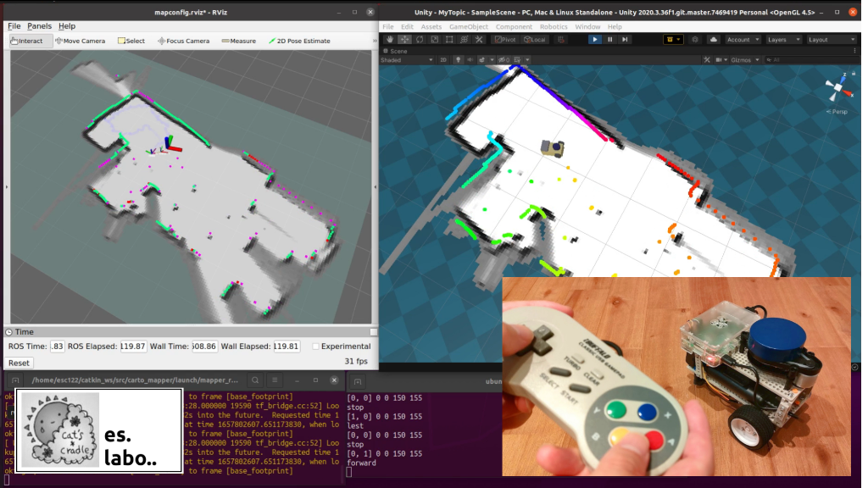Select Unity's Rect tool
The height and width of the screenshot is (488, 868).
tap(449, 39)
